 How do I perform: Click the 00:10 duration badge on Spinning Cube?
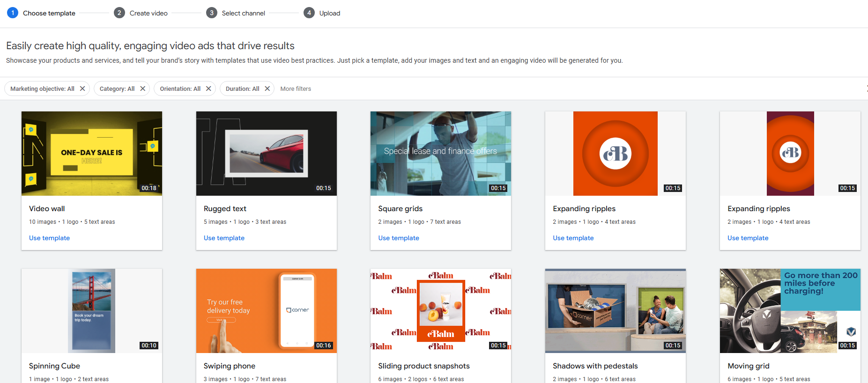point(149,346)
